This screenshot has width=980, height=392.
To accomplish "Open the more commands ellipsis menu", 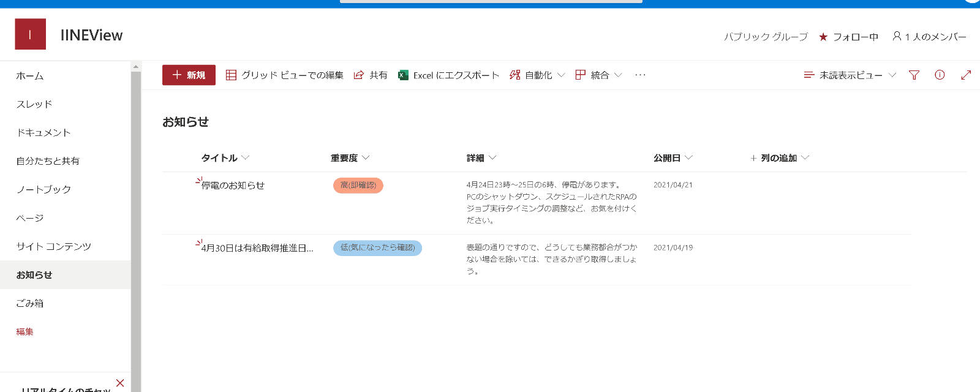I will pos(640,75).
